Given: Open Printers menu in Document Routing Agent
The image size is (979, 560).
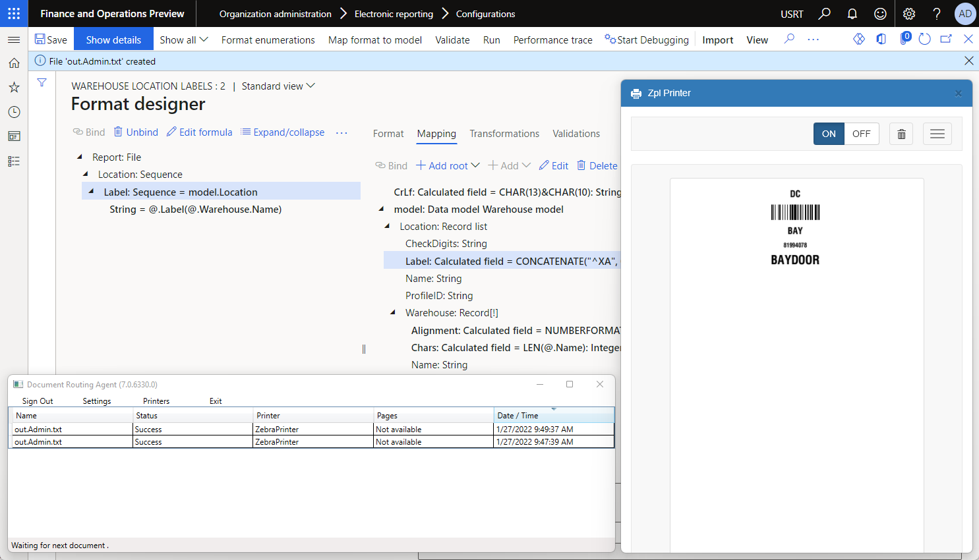Looking at the screenshot, I should coord(156,401).
